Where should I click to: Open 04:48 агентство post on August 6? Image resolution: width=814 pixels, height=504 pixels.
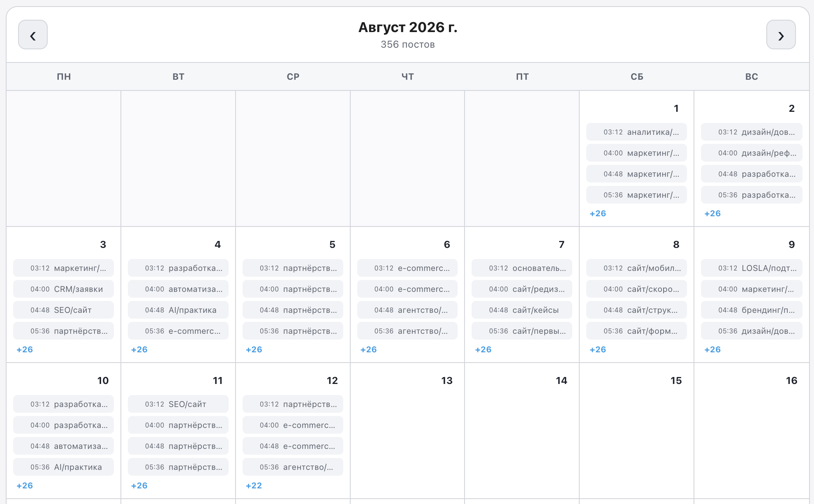tap(407, 310)
